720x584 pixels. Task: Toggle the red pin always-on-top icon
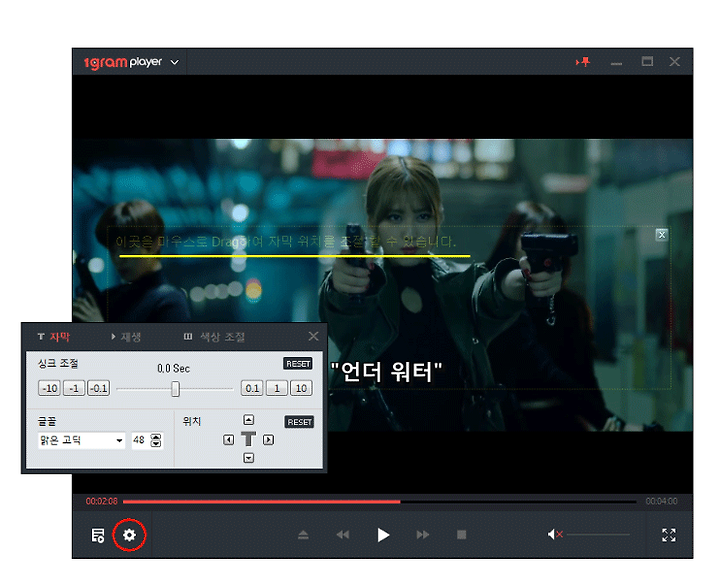[x=583, y=62]
